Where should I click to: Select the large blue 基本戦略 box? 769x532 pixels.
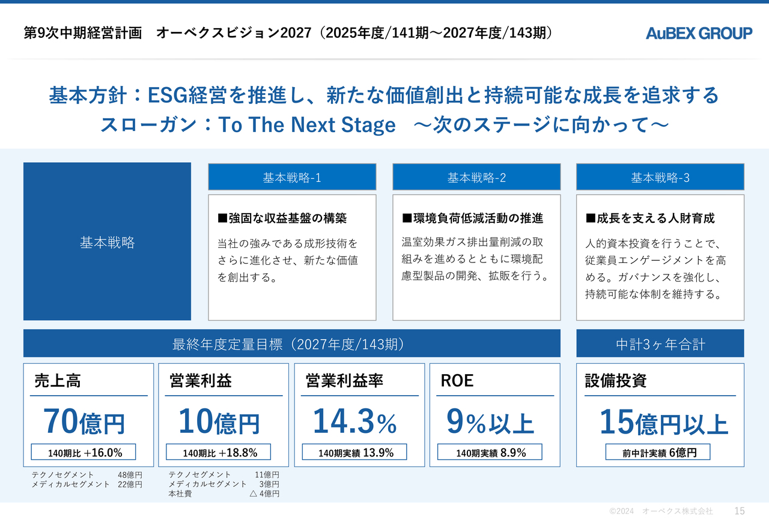coord(107,241)
